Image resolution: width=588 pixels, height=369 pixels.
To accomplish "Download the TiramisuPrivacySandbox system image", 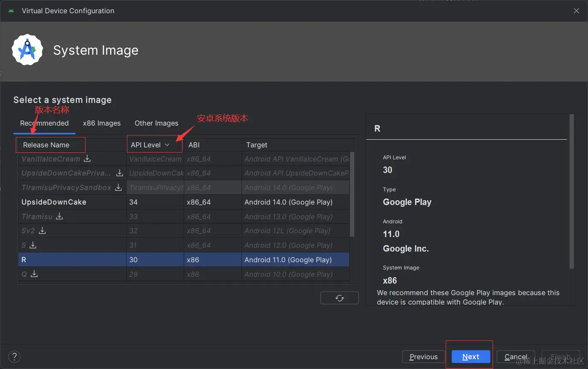I will (118, 187).
